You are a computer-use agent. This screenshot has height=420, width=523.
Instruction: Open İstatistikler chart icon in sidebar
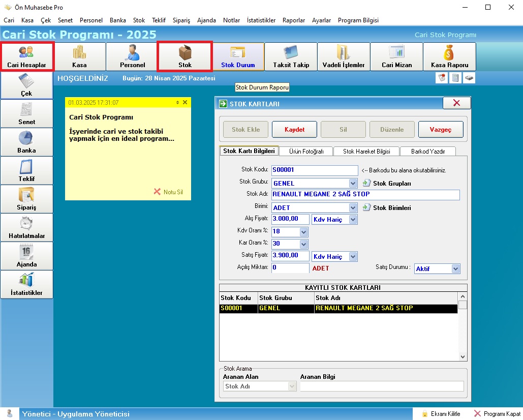tap(26, 285)
